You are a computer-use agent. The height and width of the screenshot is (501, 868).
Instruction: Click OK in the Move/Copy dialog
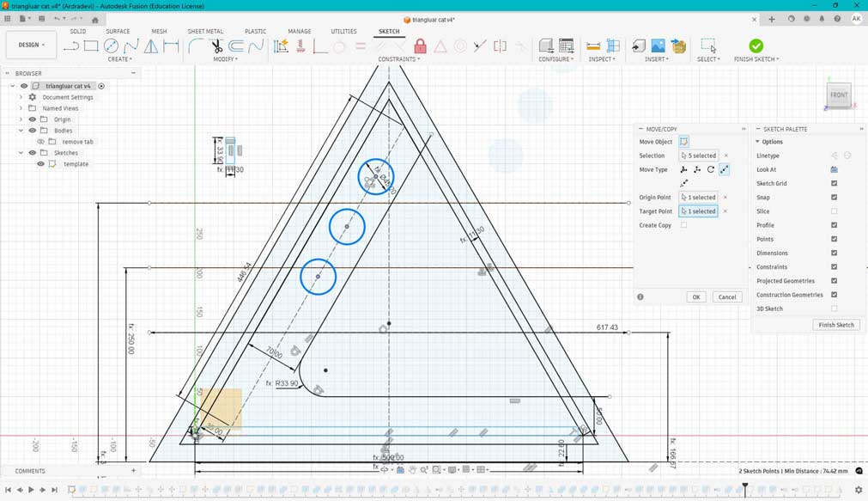pos(695,296)
